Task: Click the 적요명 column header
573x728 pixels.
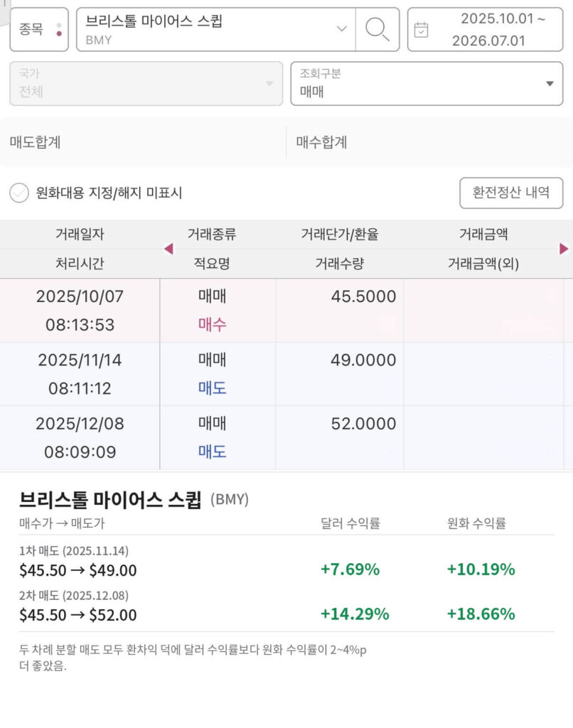Action: [x=212, y=264]
